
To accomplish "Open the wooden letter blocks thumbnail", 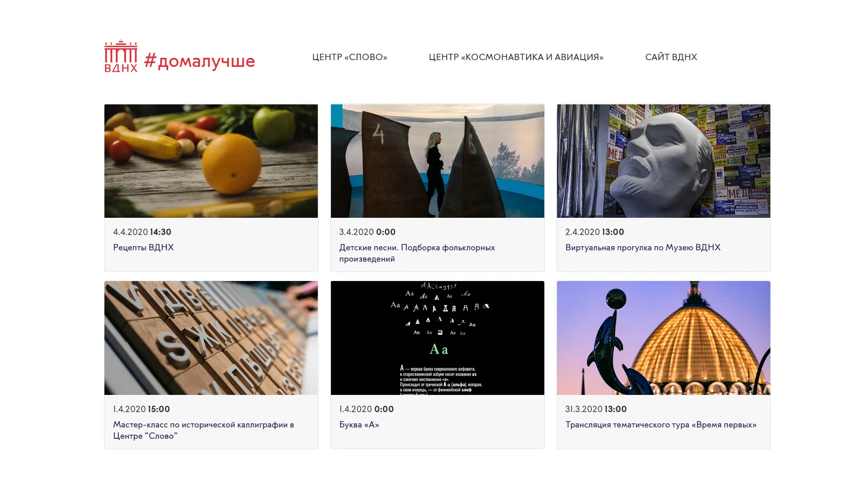I will [x=211, y=338].
